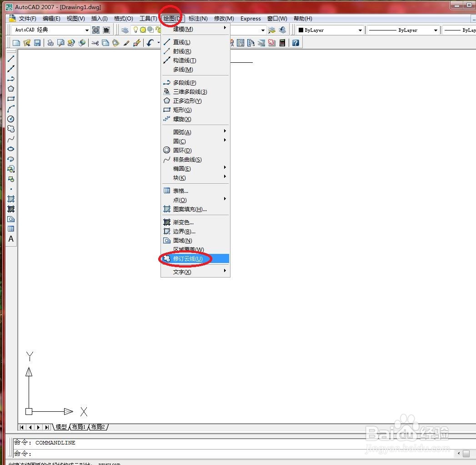
Task: Click the ByLayer black color swatch
Action: (301, 30)
